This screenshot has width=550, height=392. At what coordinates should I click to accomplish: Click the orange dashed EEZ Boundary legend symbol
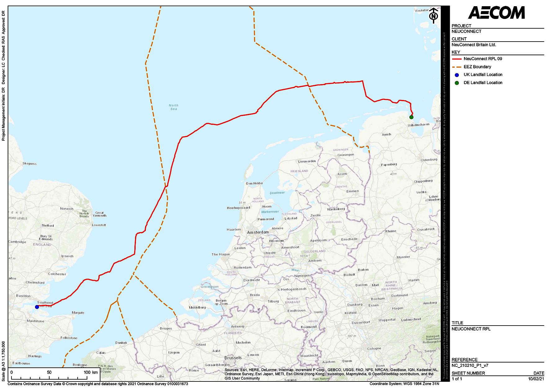tap(457, 67)
